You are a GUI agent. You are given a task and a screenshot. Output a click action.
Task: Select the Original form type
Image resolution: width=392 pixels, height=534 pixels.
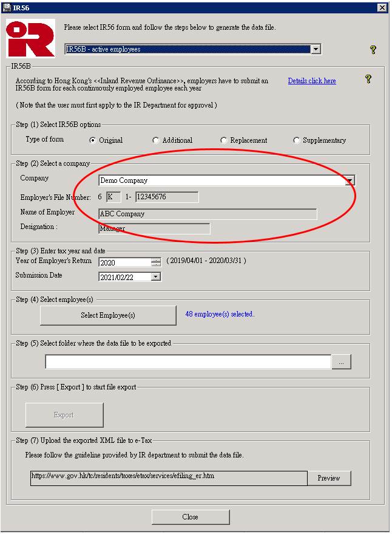pos(93,140)
